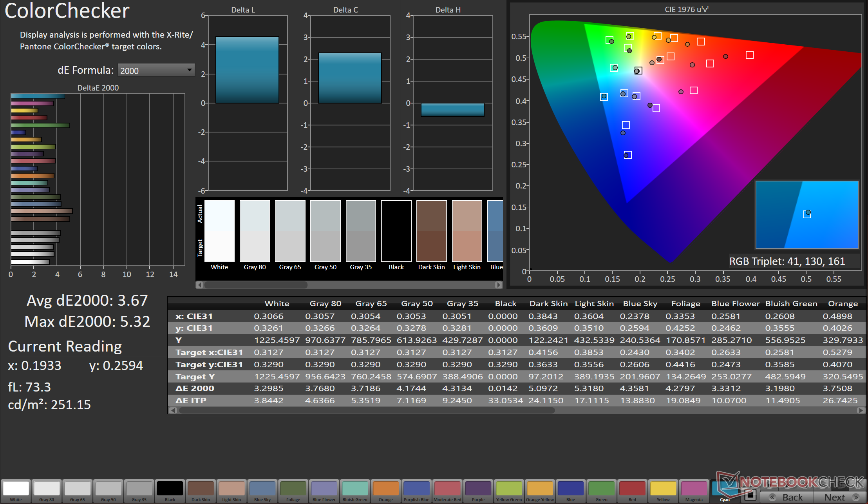
Task: Click the Light Skin actual/target swatch
Action: (x=467, y=231)
